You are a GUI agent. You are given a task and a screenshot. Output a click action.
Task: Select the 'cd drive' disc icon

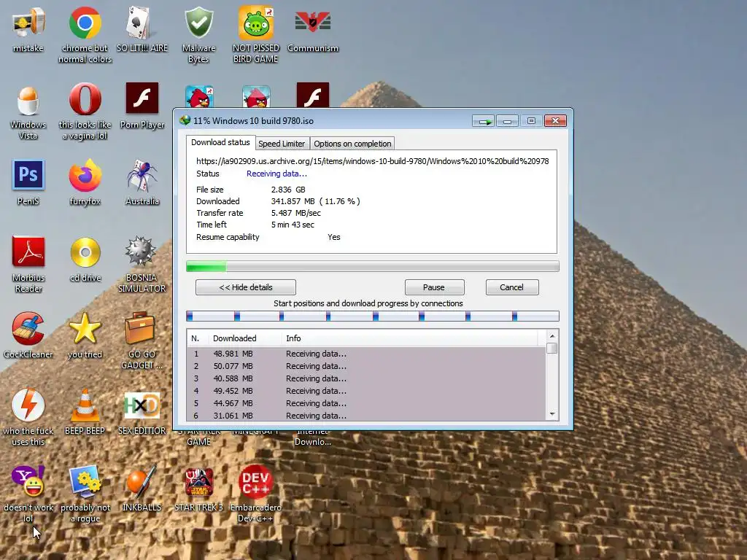[85, 252]
